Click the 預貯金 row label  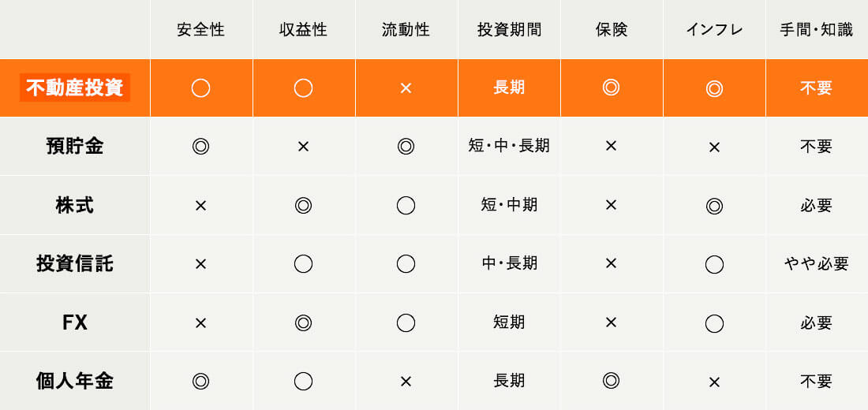click(x=75, y=147)
